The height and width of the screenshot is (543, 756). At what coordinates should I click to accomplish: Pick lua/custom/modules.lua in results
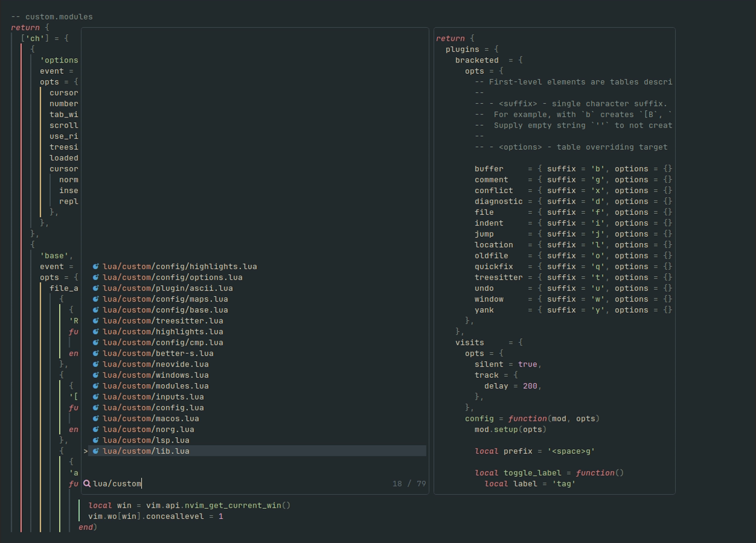pyautogui.click(x=156, y=386)
